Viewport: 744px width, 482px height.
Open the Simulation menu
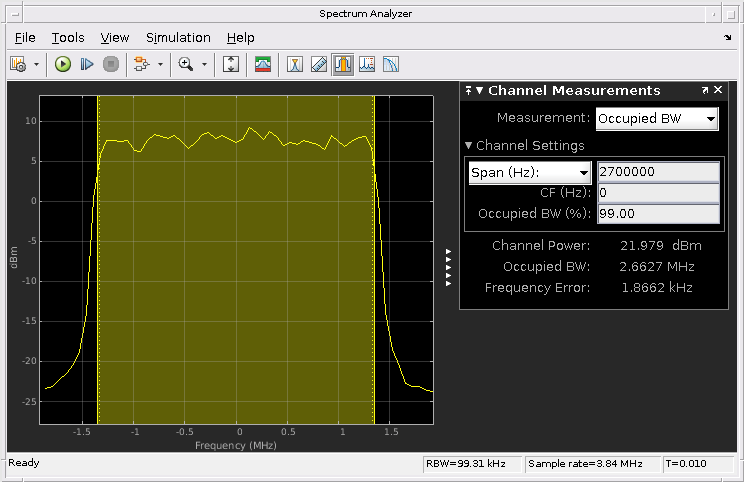point(178,37)
